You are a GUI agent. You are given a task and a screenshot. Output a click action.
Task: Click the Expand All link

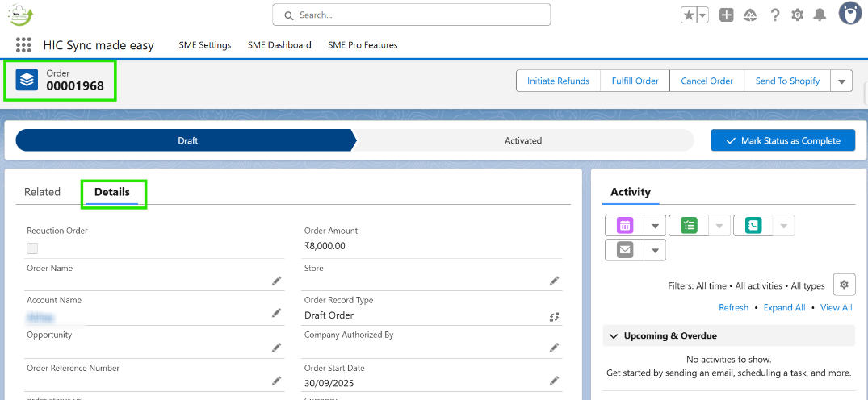click(x=784, y=307)
